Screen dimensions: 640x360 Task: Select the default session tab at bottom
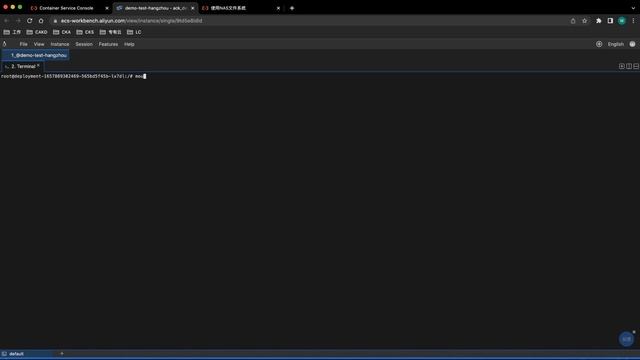[27, 354]
